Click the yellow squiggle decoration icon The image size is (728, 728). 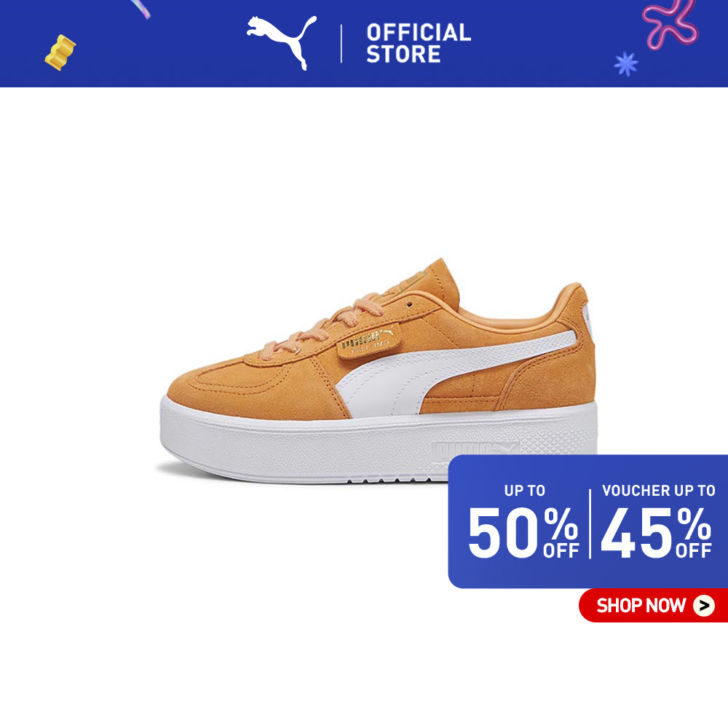[60, 52]
